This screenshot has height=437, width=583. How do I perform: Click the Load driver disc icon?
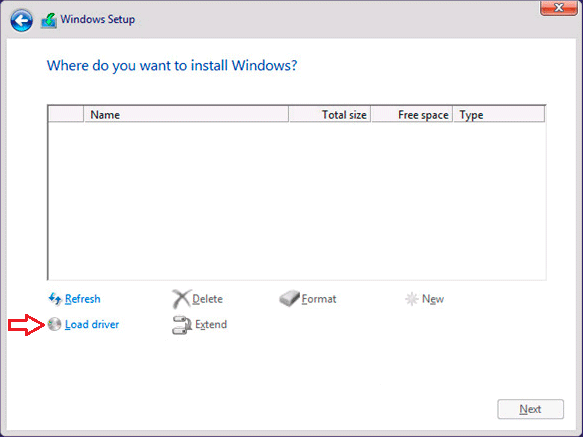pyautogui.click(x=54, y=324)
